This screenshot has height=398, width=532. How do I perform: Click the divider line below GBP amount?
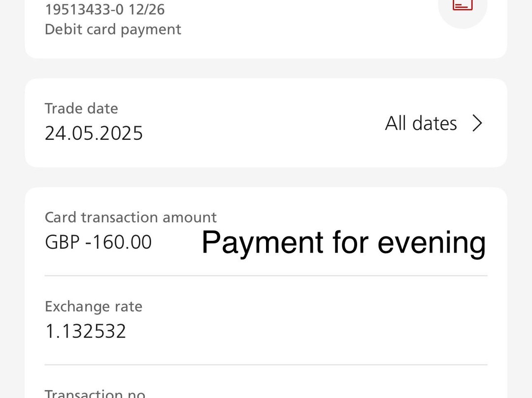coord(266,276)
